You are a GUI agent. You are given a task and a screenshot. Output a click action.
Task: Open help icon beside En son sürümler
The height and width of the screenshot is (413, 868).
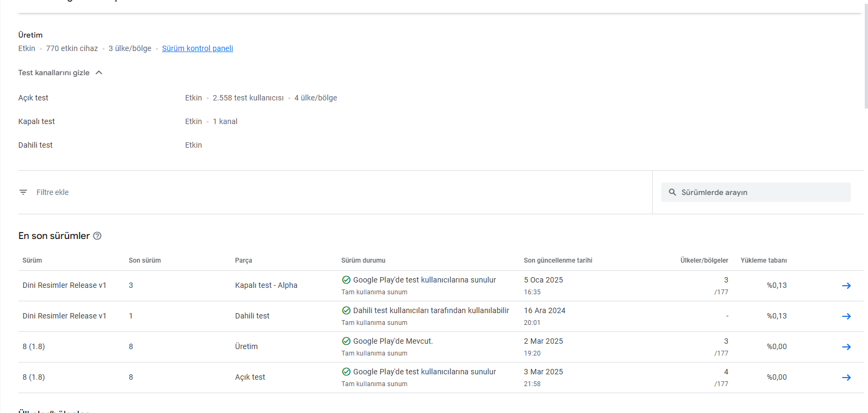(x=97, y=236)
